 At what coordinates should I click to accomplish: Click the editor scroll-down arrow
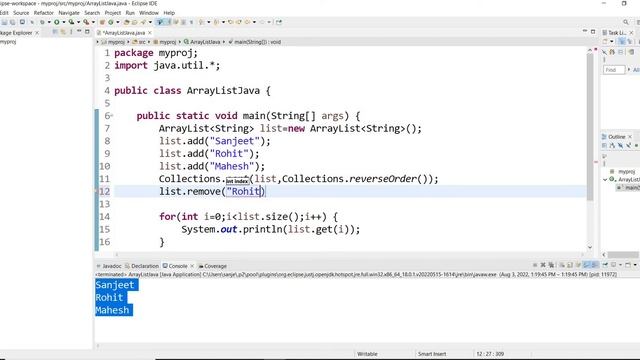pyautogui.click(x=590, y=247)
